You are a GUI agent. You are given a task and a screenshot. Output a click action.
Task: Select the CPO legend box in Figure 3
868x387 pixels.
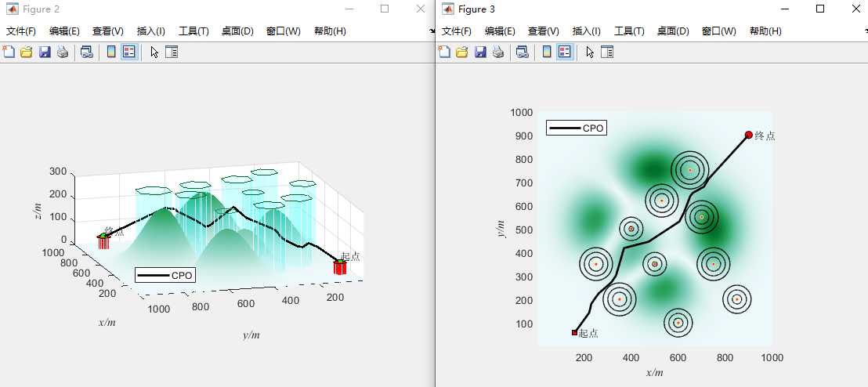click(x=577, y=128)
